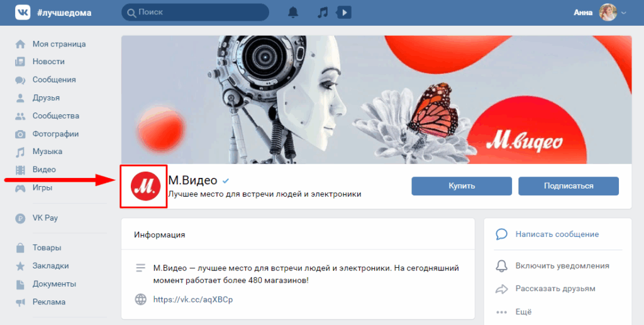644x325 pixels.
Task: Click the chat bubble icon beside Сообщения
Action: pyautogui.click(x=20, y=80)
